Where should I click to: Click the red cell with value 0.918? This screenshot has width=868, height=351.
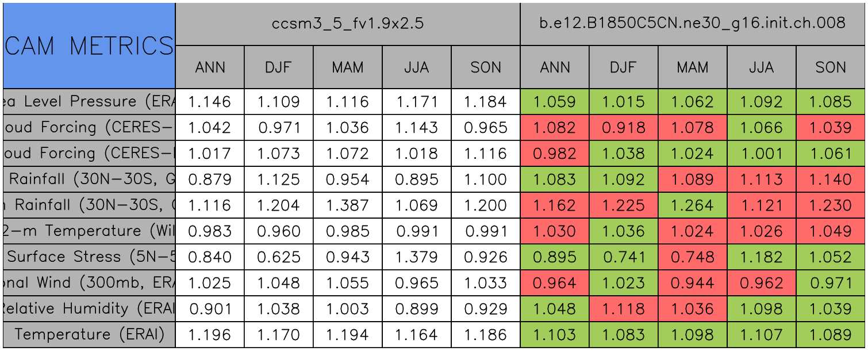624,128
